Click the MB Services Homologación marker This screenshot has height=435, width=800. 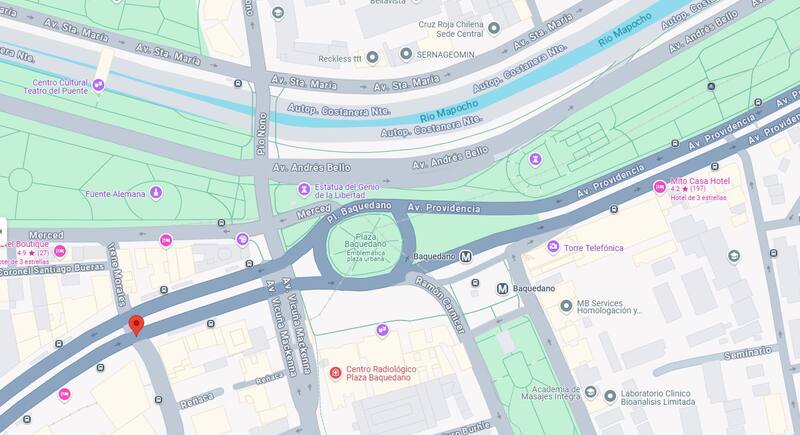[566, 306]
